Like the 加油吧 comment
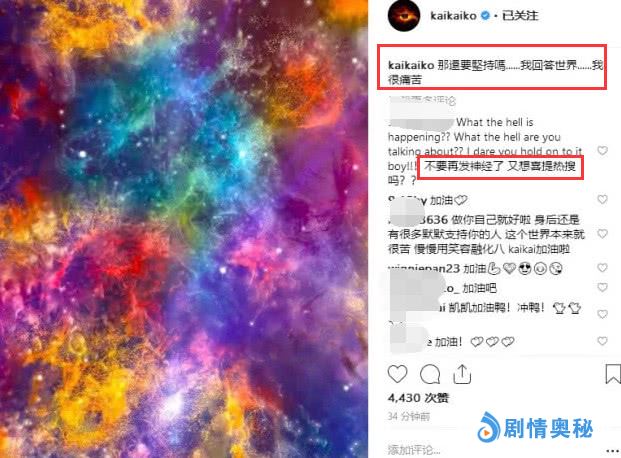 (602, 287)
